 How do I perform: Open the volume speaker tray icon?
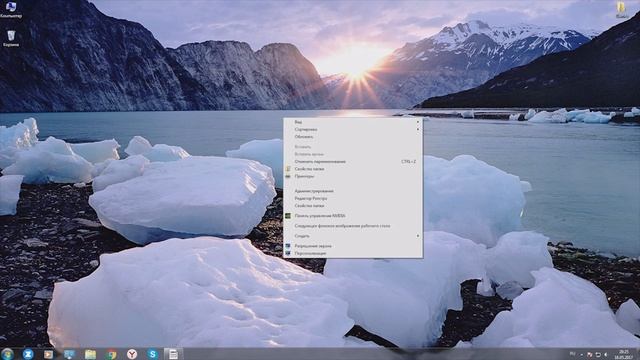(x=605, y=355)
